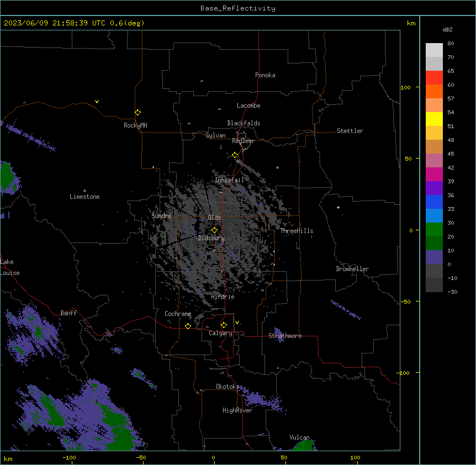This screenshot has height=465, width=476.
Task: Click the Banff town label
Action: 68,313
